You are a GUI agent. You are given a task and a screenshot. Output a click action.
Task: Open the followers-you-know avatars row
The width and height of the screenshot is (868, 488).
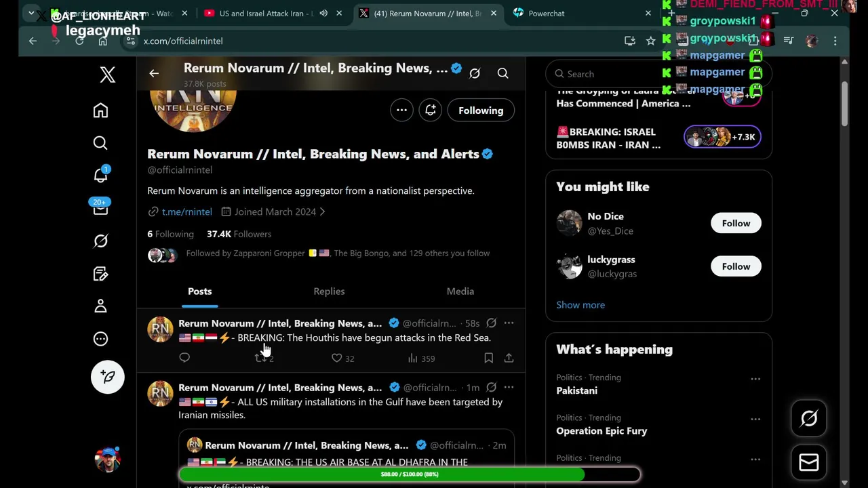[162, 255]
